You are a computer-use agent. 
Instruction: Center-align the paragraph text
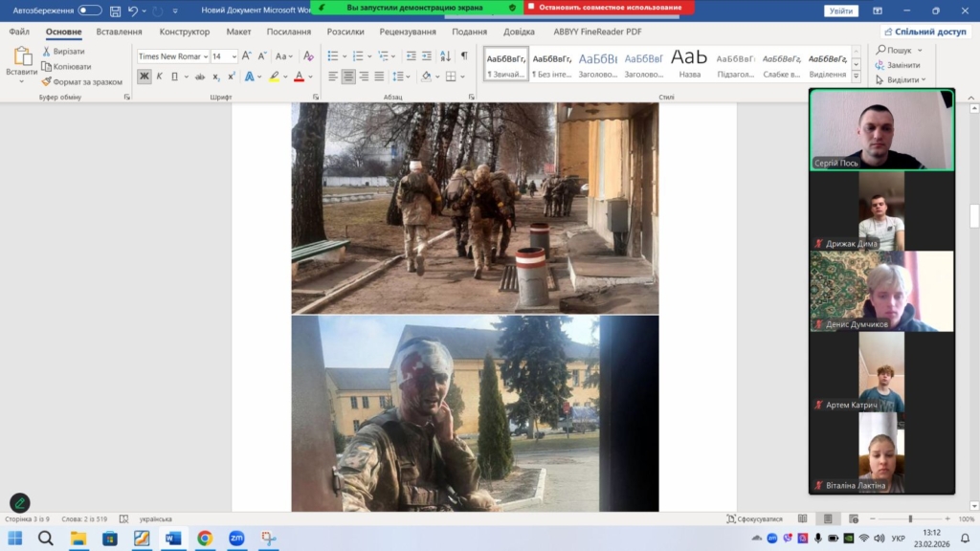(x=348, y=77)
